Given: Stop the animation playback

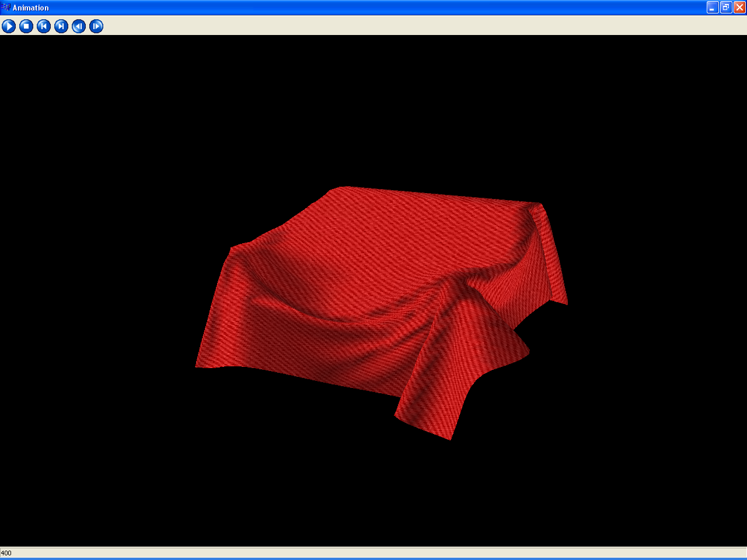Looking at the screenshot, I should 26,26.
